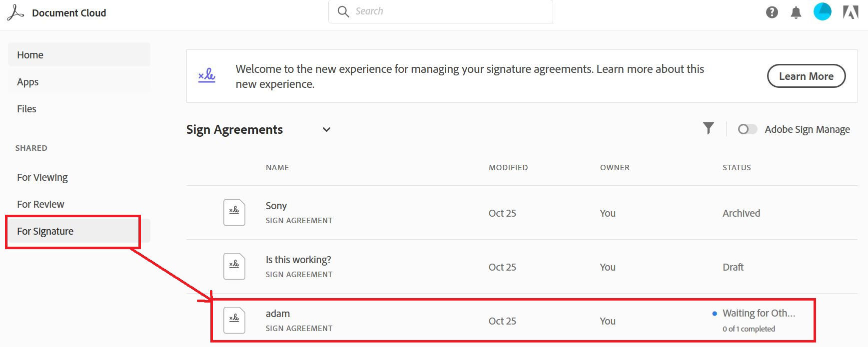The image size is (868, 347).
Task: Open the filter funnel icon
Action: click(x=708, y=128)
